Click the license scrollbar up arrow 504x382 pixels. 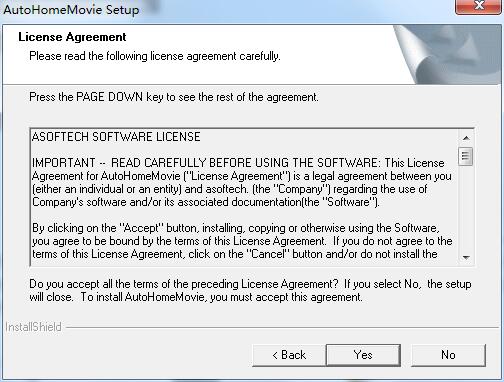(x=466, y=138)
